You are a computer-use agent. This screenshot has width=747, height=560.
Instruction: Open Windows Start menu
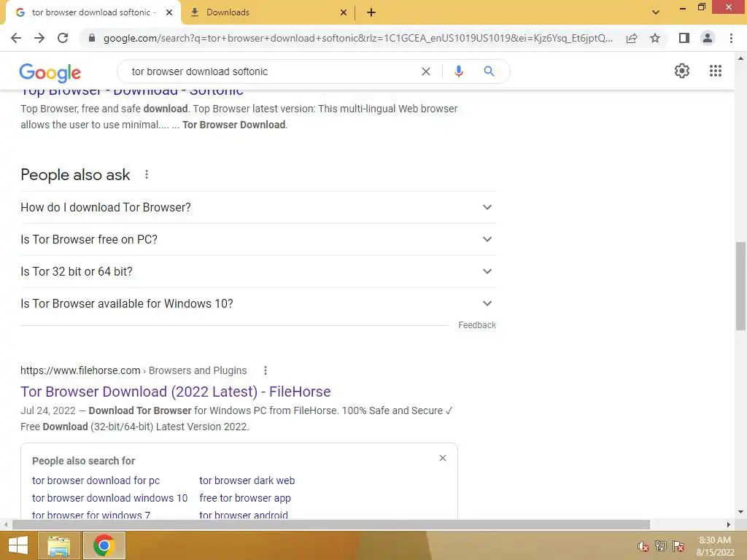18,545
